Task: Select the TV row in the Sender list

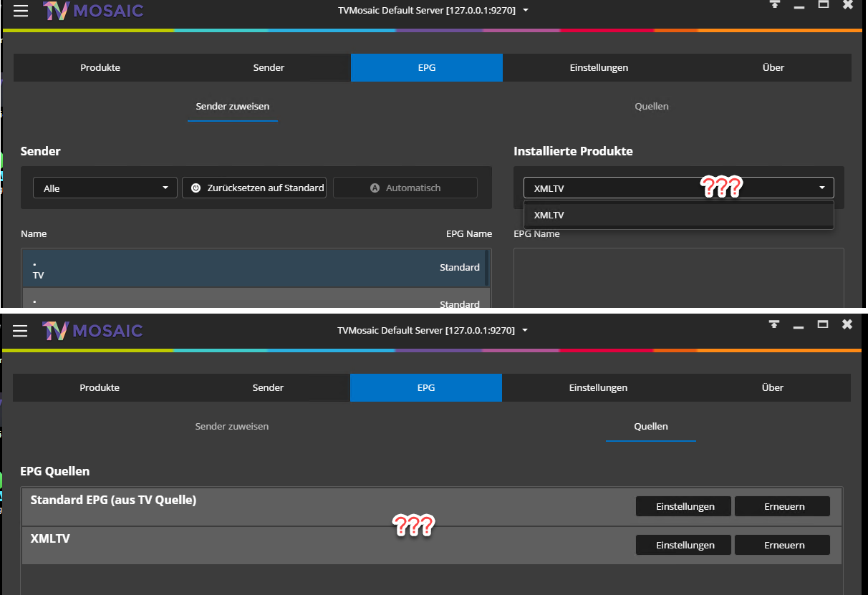Action: (254, 268)
